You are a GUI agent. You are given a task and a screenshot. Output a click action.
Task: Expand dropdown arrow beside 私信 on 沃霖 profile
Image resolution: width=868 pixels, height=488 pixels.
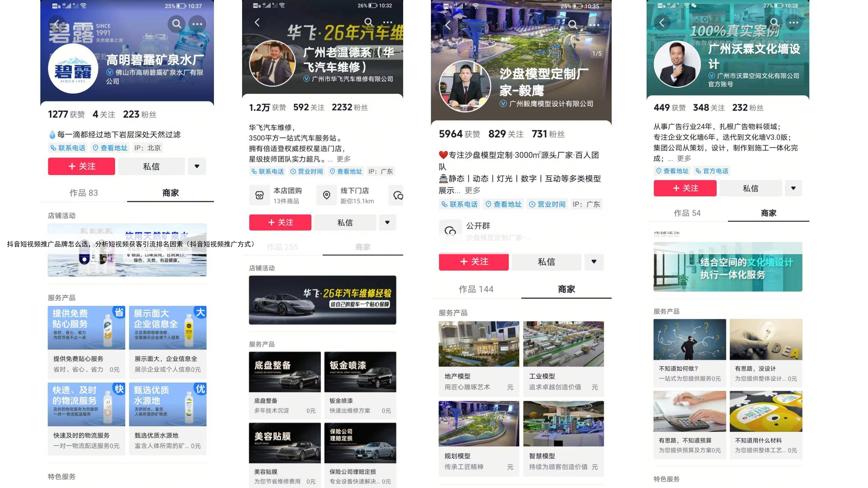(793, 188)
